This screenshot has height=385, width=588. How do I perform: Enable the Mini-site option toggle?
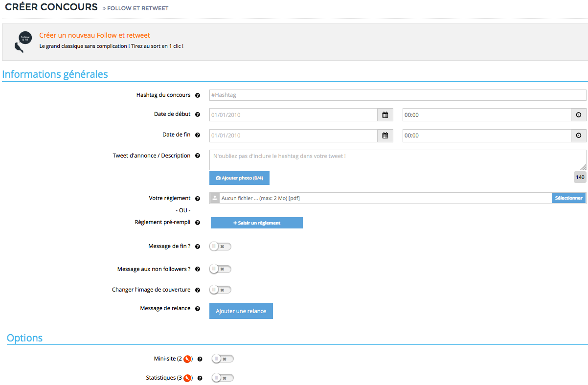(223, 359)
